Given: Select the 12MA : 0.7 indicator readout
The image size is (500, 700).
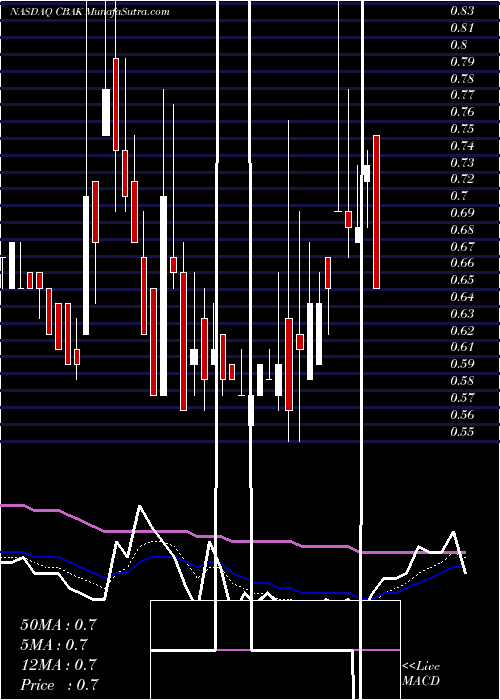Looking at the screenshot, I should click(58, 665).
